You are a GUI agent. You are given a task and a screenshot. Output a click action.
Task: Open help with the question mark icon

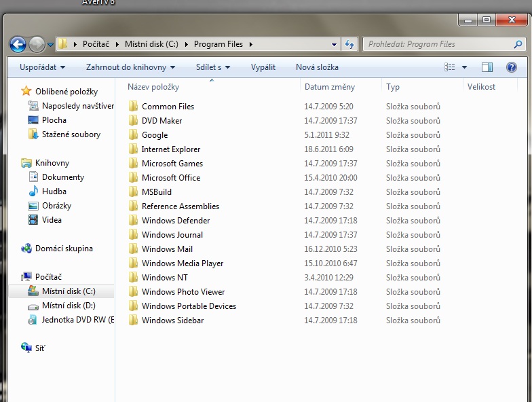(x=512, y=67)
